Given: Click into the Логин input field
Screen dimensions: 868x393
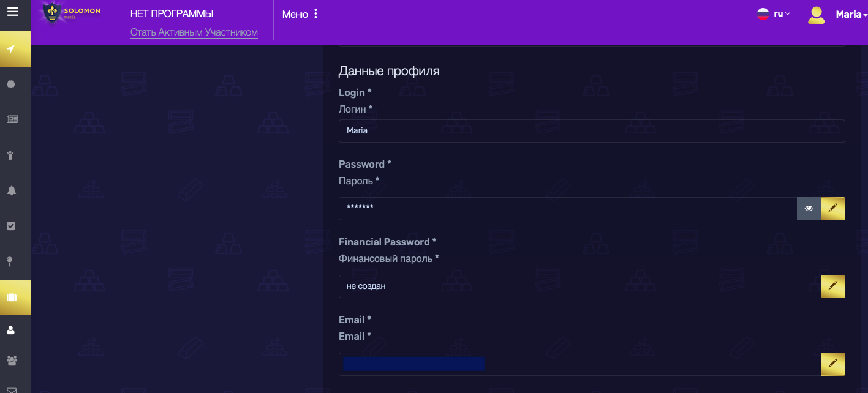Looking at the screenshot, I should [591, 131].
